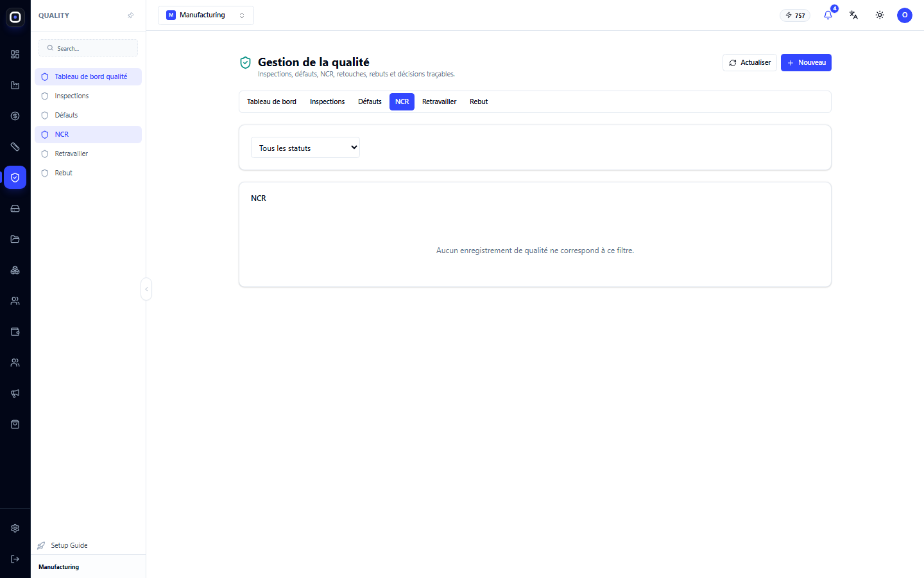Switch to the Retravailler tab

(x=440, y=102)
